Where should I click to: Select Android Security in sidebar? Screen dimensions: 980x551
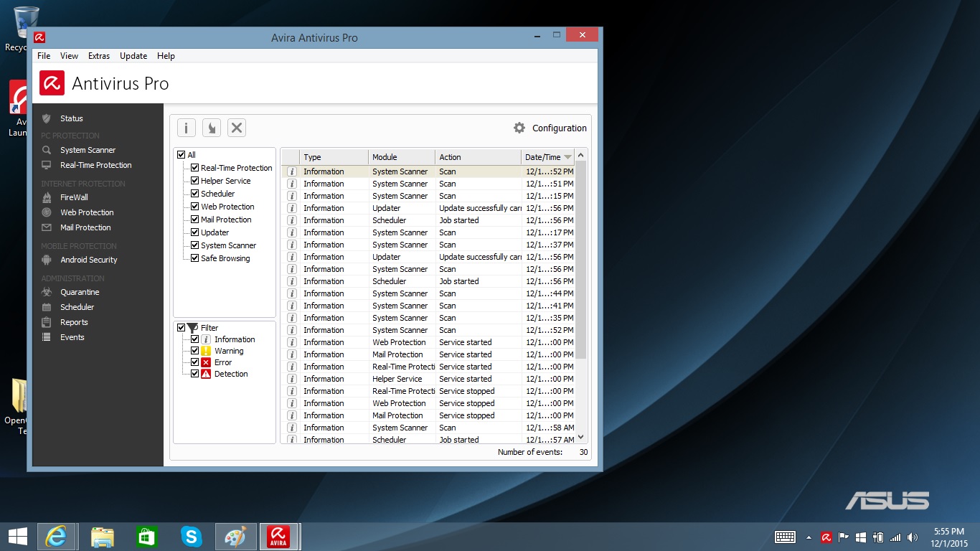click(88, 260)
